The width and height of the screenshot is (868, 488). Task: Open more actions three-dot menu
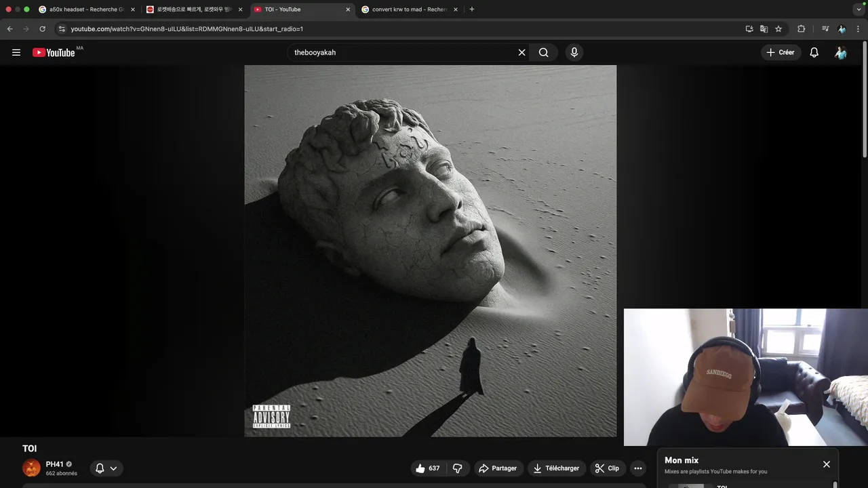[x=637, y=468]
